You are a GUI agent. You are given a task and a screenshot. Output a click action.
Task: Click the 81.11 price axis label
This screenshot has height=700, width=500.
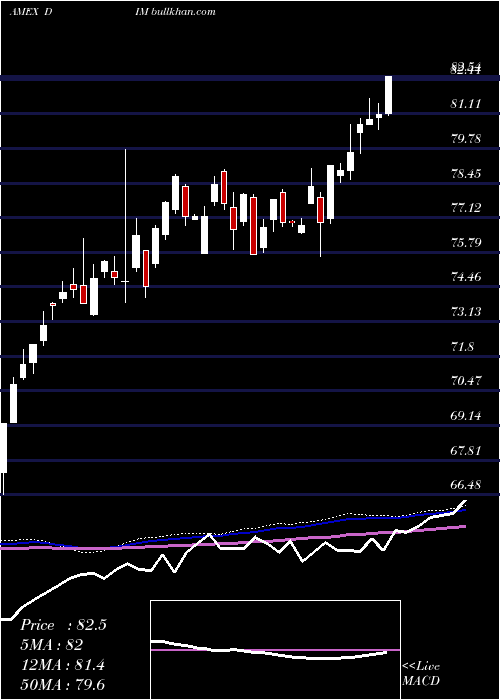point(466,104)
